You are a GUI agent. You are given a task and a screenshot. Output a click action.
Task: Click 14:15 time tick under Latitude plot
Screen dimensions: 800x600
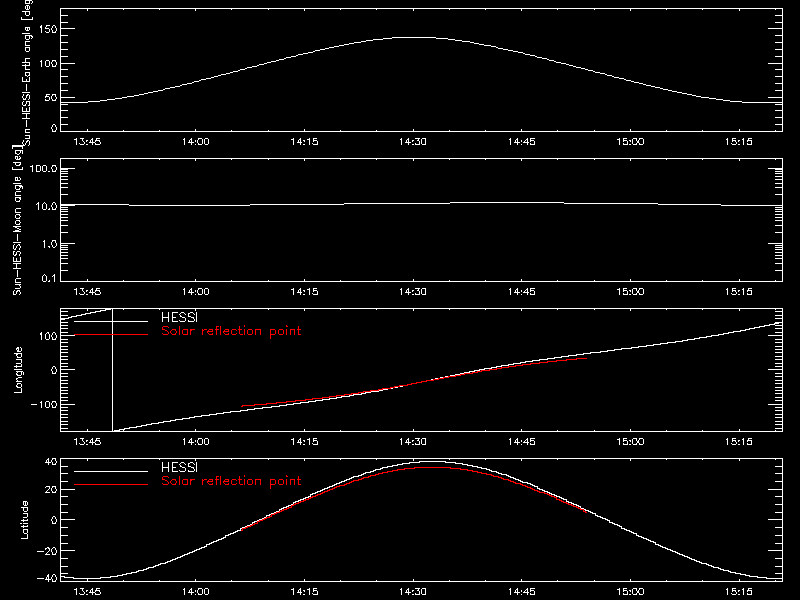click(x=304, y=591)
